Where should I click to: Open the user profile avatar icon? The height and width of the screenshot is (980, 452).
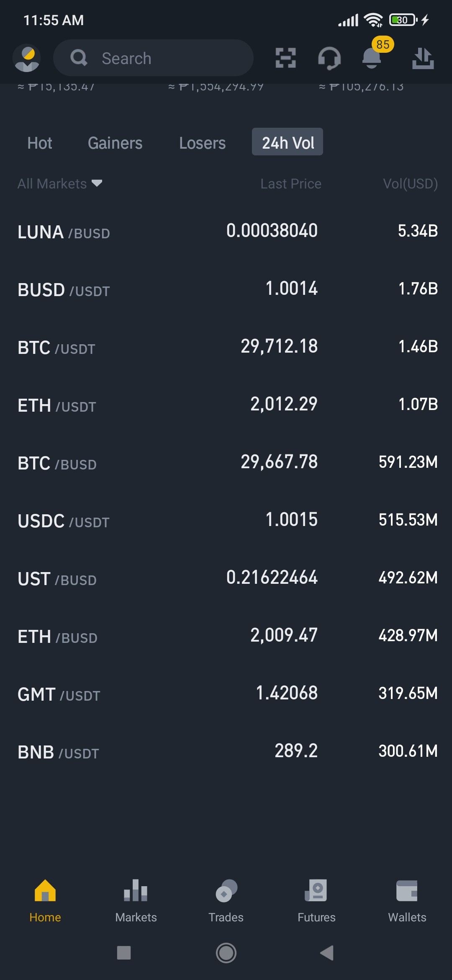pyautogui.click(x=27, y=58)
